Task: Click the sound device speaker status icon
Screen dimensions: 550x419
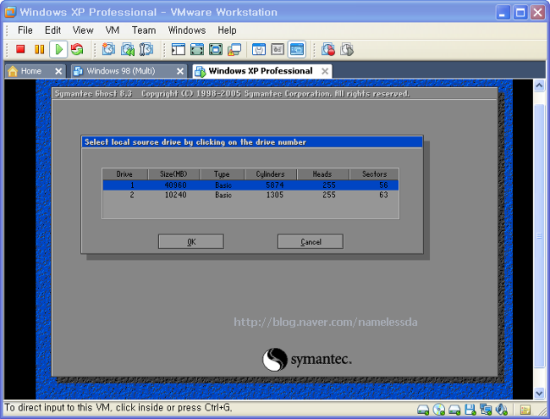Action: pyautogui.click(x=502, y=410)
